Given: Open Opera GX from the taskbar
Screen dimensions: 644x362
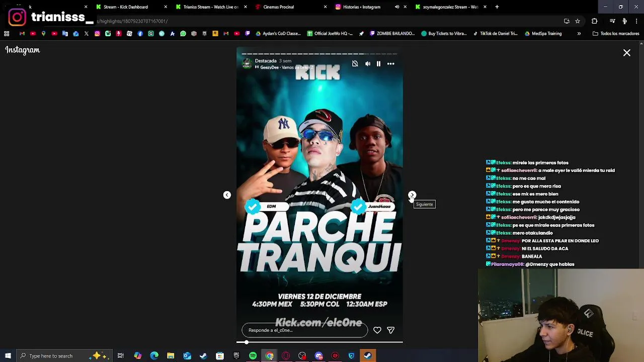Looking at the screenshot, I should pyautogui.click(x=286, y=356).
